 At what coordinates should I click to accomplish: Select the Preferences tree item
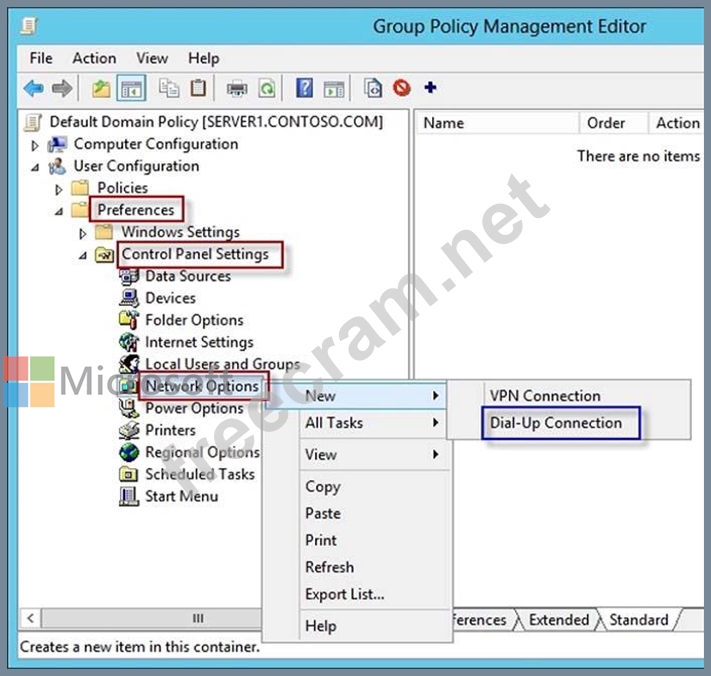point(136,209)
